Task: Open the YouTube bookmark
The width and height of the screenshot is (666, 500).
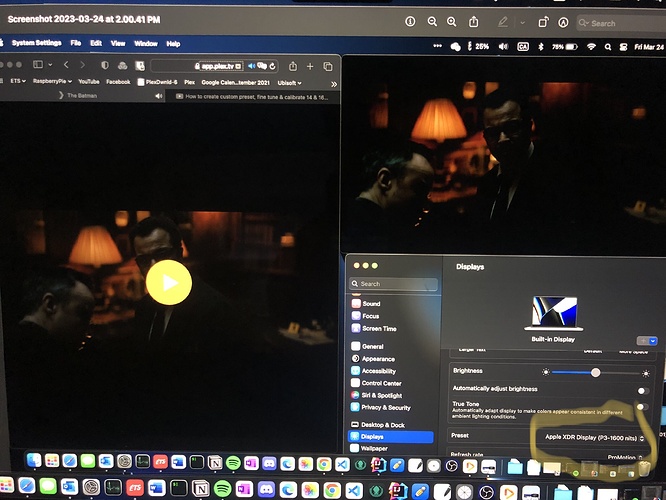Action: pyautogui.click(x=89, y=82)
